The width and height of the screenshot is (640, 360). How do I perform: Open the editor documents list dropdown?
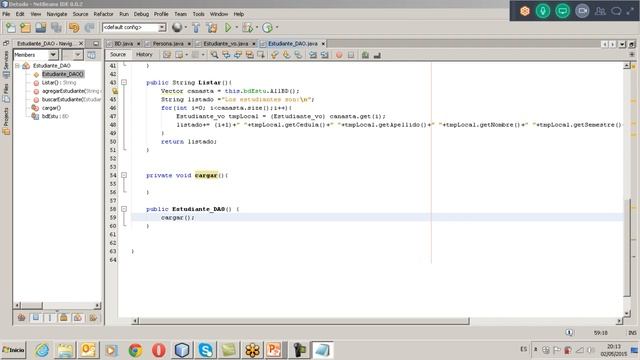coord(622,44)
